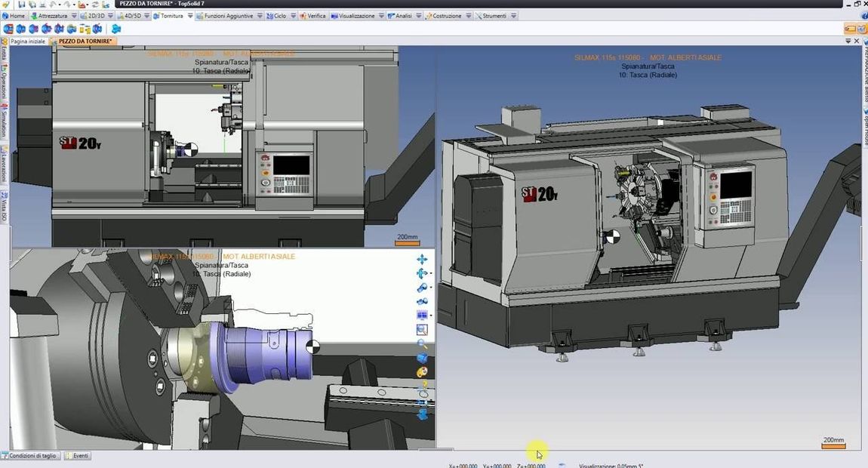Expand the Ciclo dropdown arrow
Screen dimensions: 868x468
293,16
